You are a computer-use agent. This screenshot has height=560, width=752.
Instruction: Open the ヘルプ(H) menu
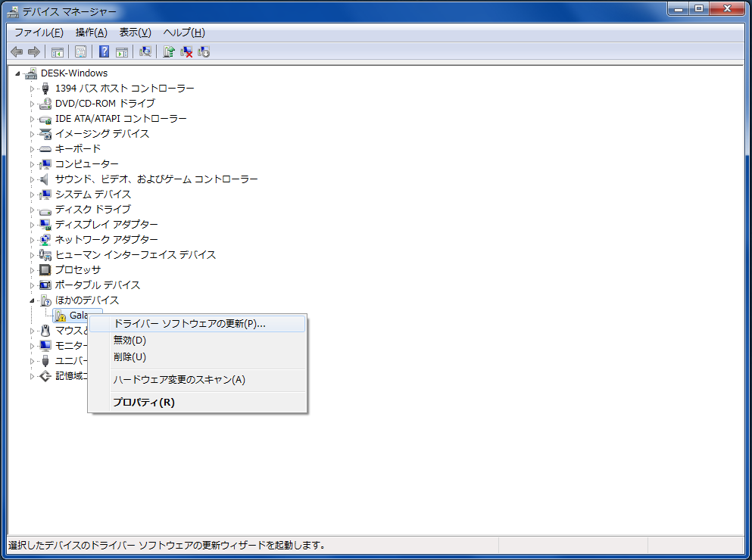pyautogui.click(x=184, y=33)
